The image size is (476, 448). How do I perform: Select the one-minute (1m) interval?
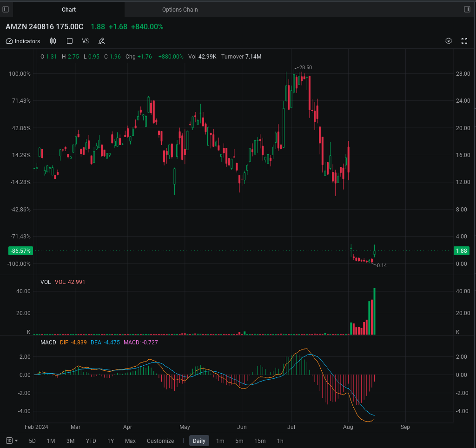220,441
